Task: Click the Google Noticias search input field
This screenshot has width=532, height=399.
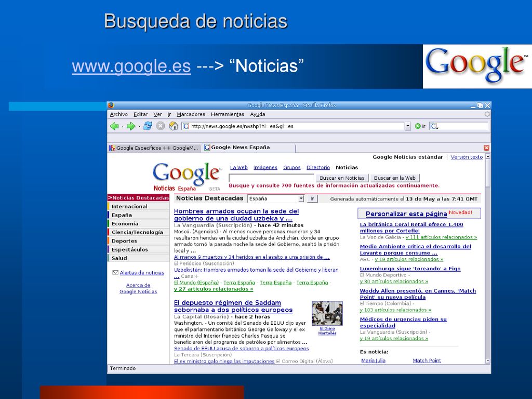Action: [272, 178]
